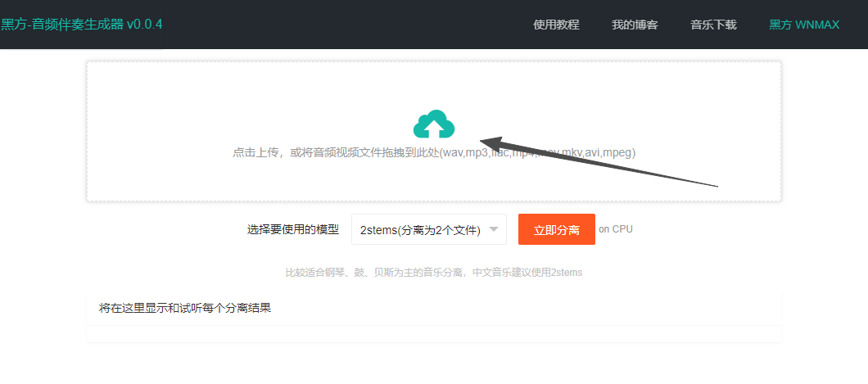Screen dimensions: 868x384
Task: Select the 黑方 WNMAX nav link
Action: point(804,25)
